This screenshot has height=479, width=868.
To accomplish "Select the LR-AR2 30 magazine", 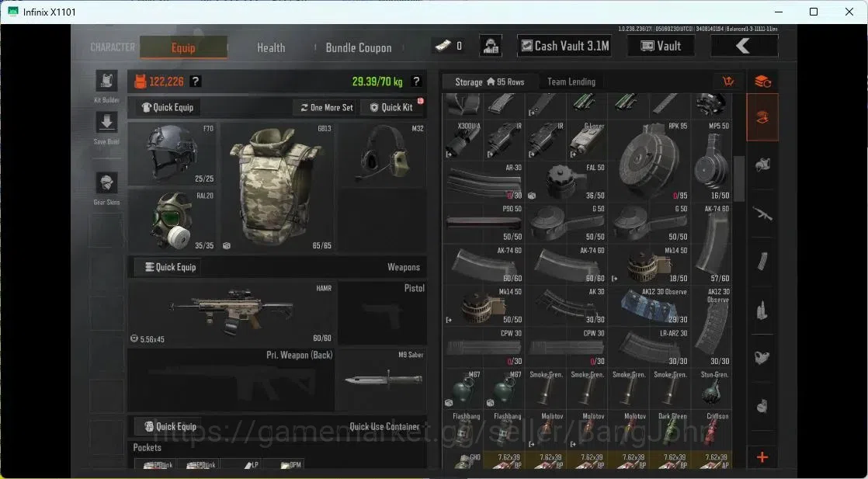I will 649,347.
